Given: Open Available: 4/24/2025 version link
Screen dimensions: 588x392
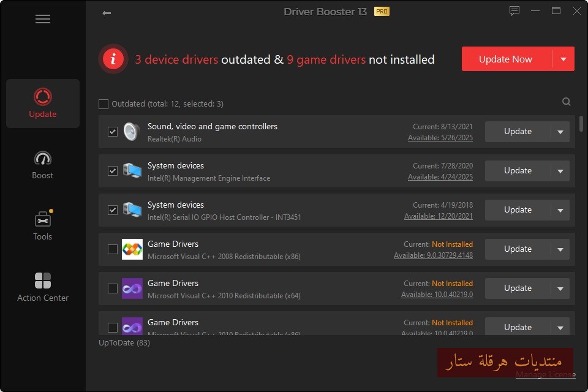Looking at the screenshot, I should click(440, 177).
